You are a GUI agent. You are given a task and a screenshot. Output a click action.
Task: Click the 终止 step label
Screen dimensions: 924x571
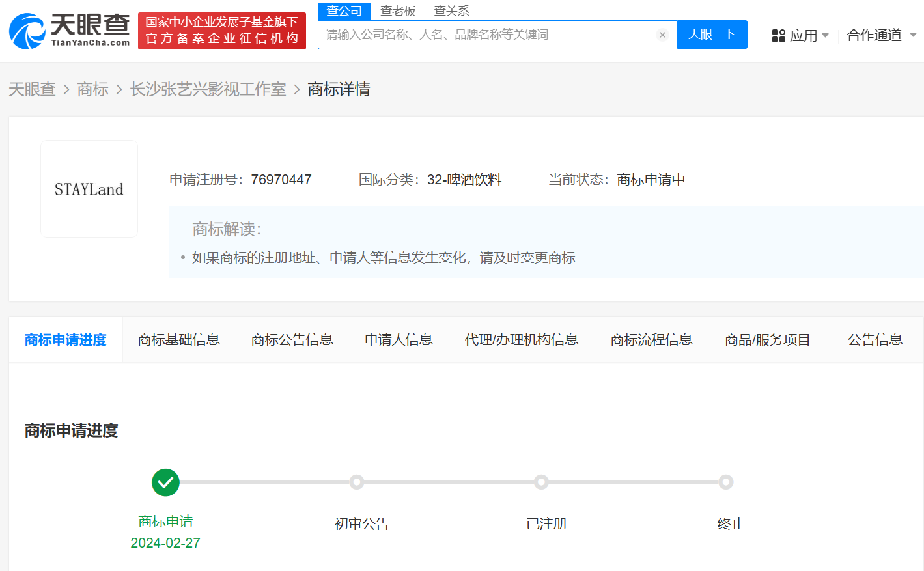point(731,524)
